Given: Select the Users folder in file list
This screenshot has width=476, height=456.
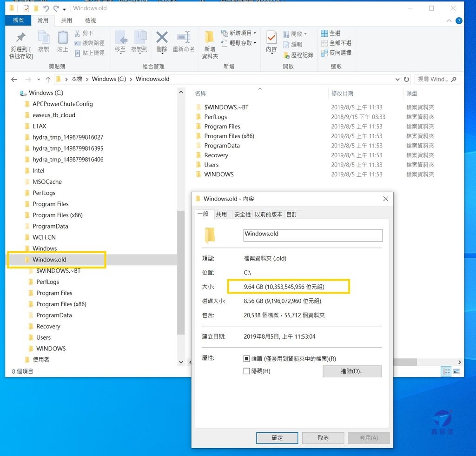Looking at the screenshot, I should [212, 165].
